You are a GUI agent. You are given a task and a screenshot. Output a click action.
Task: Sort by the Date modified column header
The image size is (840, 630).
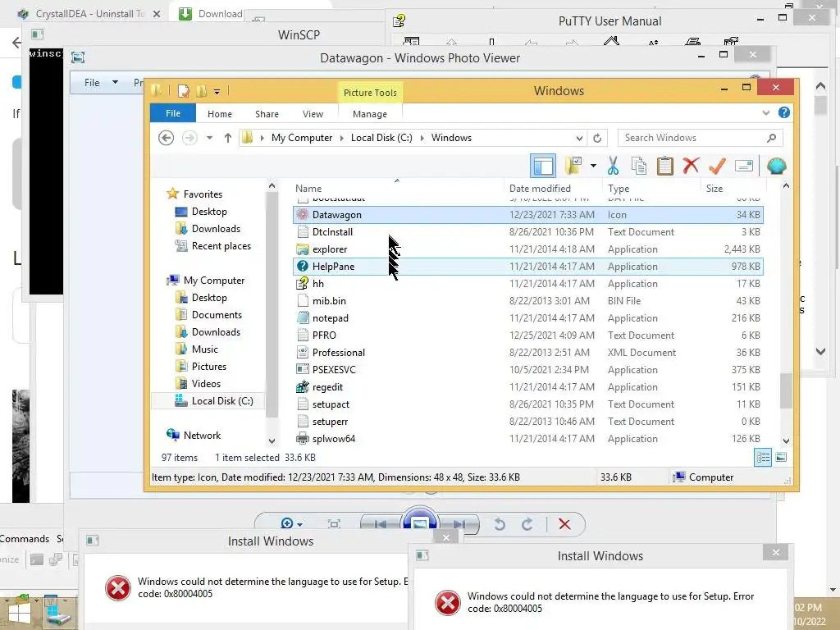click(x=540, y=189)
